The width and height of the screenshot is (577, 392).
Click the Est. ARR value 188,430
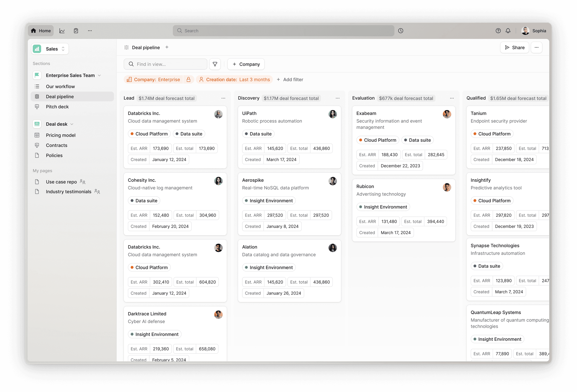tap(390, 155)
